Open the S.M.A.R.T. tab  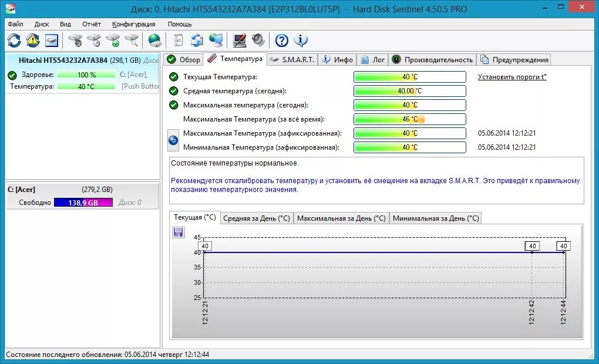pyautogui.click(x=292, y=59)
